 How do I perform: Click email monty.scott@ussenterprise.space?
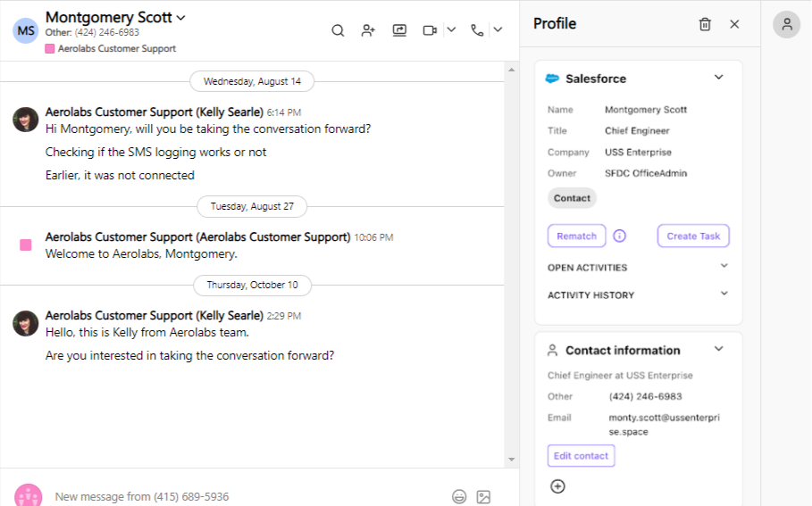click(x=665, y=424)
